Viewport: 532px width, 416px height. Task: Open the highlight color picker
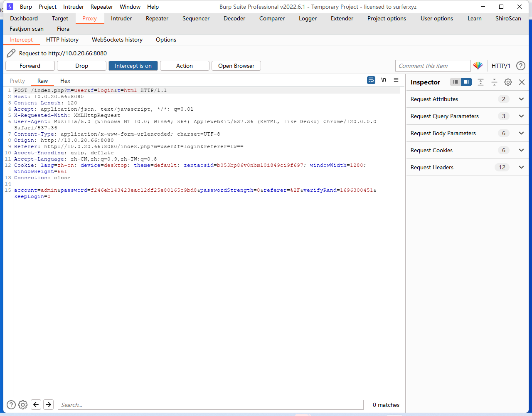coord(478,66)
